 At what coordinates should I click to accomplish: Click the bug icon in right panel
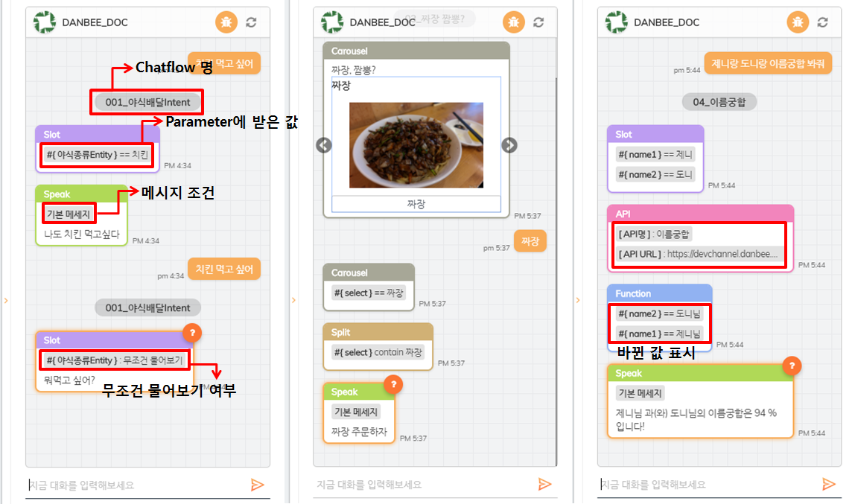pyautogui.click(x=798, y=22)
